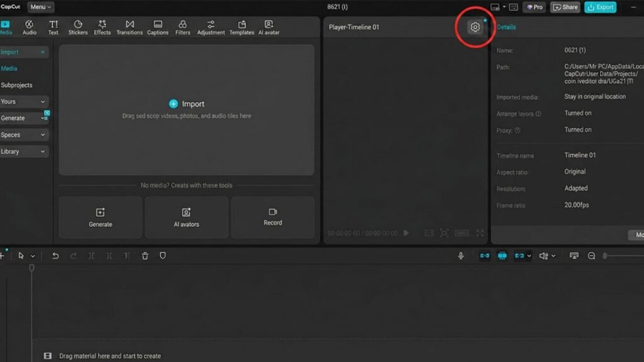Select the pointer selection tool
The image size is (644, 362).
coord(21,256)
